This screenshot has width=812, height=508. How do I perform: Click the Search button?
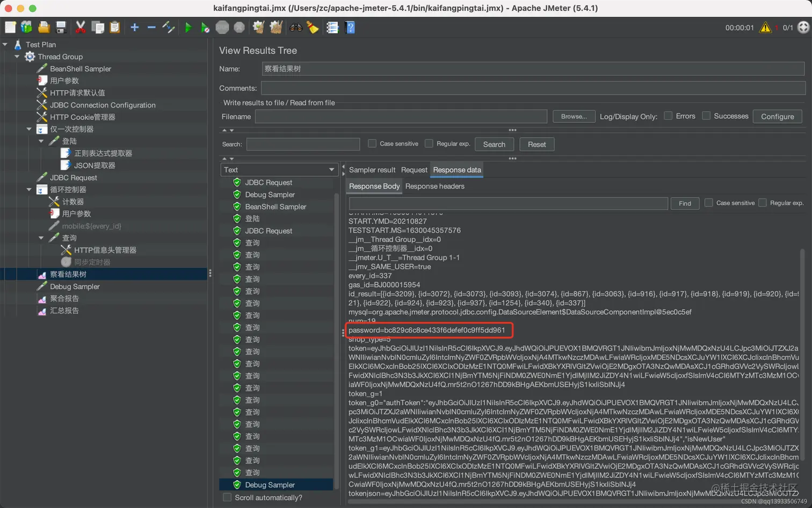coord(494,144)
